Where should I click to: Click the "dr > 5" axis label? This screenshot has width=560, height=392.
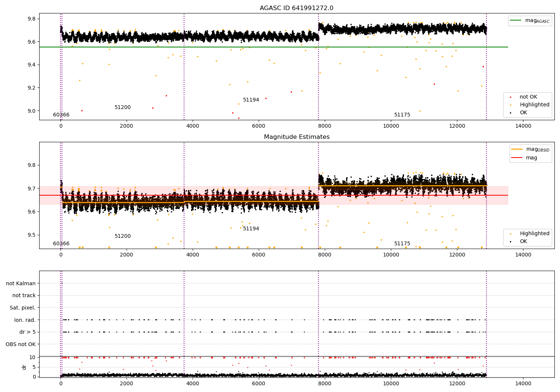[28, 332]
